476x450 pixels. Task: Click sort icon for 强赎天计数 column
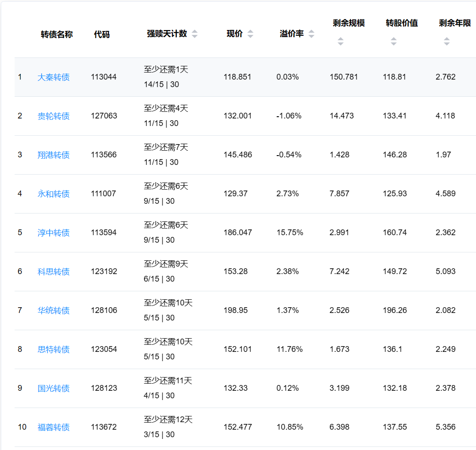tap(195, 34)
